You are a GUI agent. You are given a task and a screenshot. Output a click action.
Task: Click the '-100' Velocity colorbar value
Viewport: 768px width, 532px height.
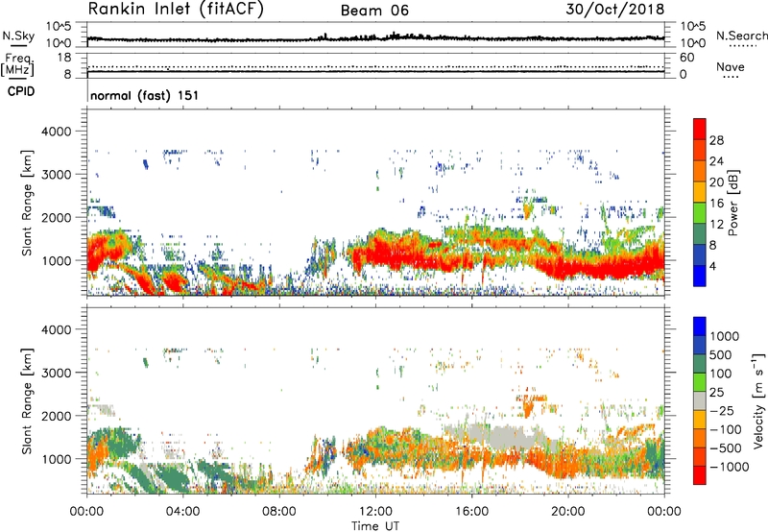(726, 429)
